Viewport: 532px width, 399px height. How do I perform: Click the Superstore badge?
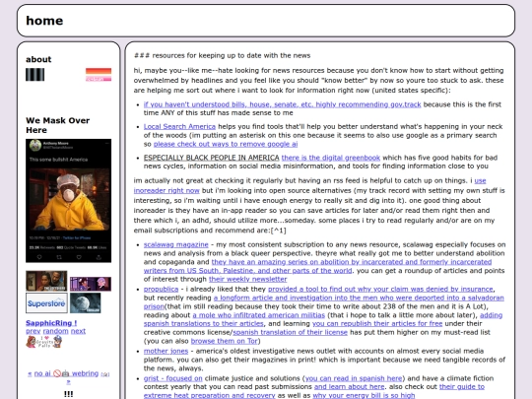tap(46, 303)
